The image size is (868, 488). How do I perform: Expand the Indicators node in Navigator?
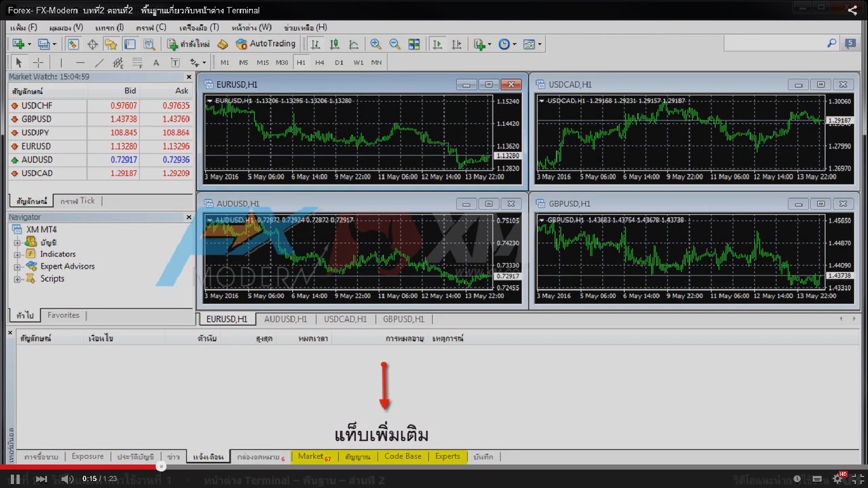17,254
